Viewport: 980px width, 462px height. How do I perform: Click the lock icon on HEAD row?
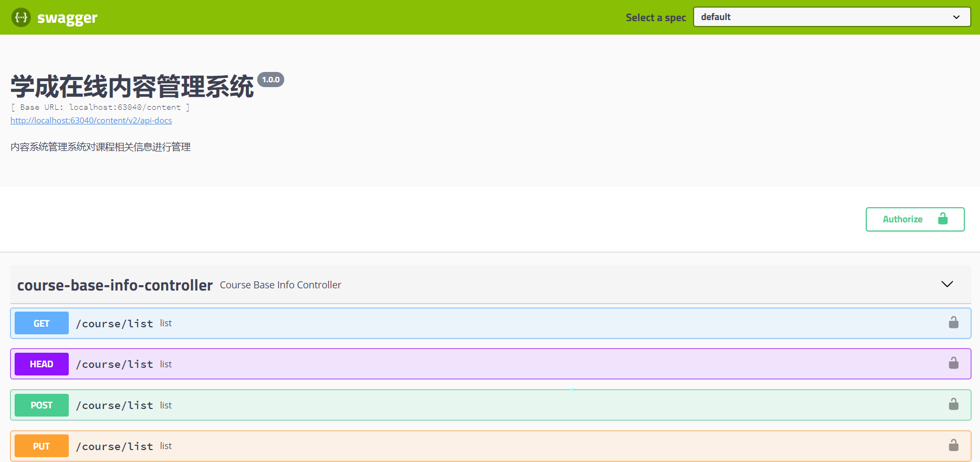[x=953, y=363]
